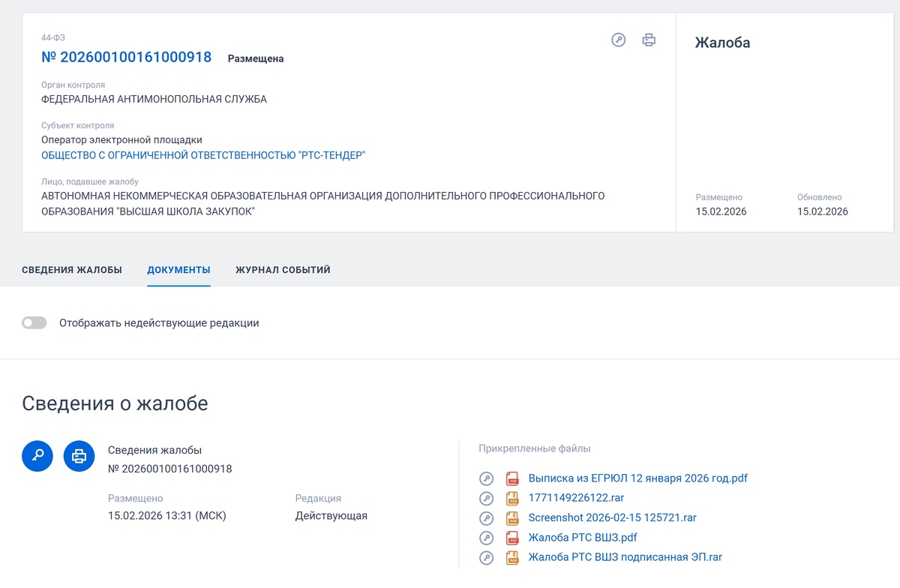Open ООО "РТС-ТЕНДЕР" organization link
Viewport: 900px width, 588px height.
tap(203, 155)
